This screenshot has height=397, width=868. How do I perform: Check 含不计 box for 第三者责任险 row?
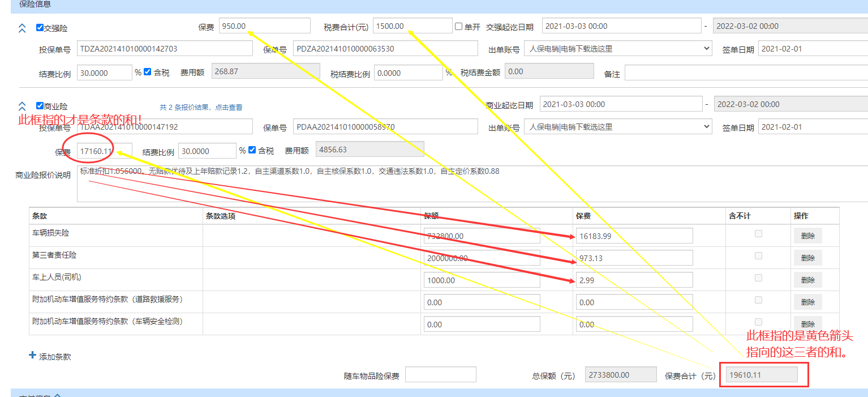tap(759, 255)
